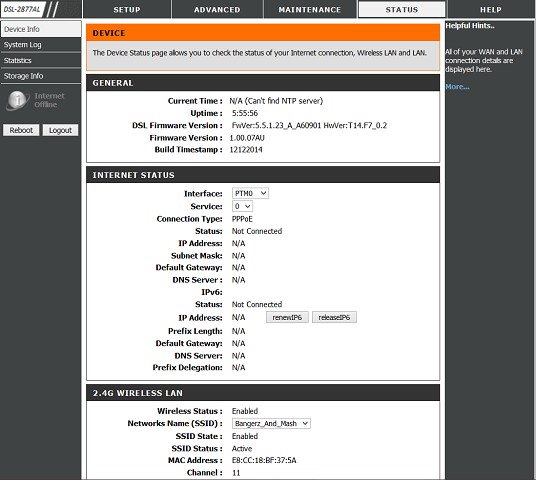Click the Prefix Length N/A value

pos(238,331)
